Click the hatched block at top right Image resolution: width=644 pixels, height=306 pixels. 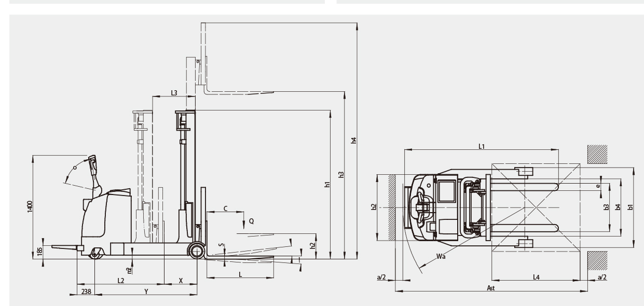click(597, 154)
